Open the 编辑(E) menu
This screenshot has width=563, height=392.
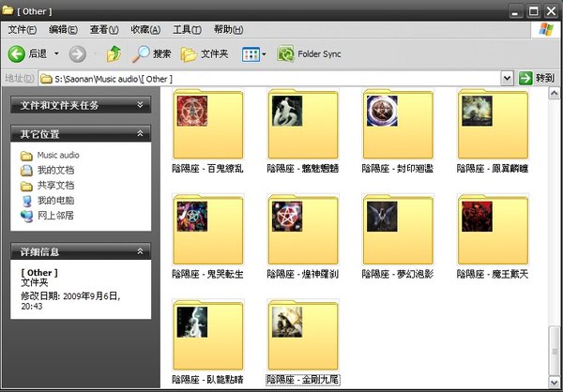(63, 29)
